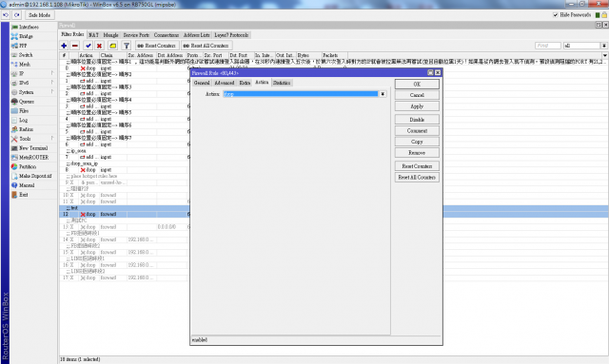Open Extra tab in Firewall Rule dialog
609x364 pixels.
[x=245, y=83]
